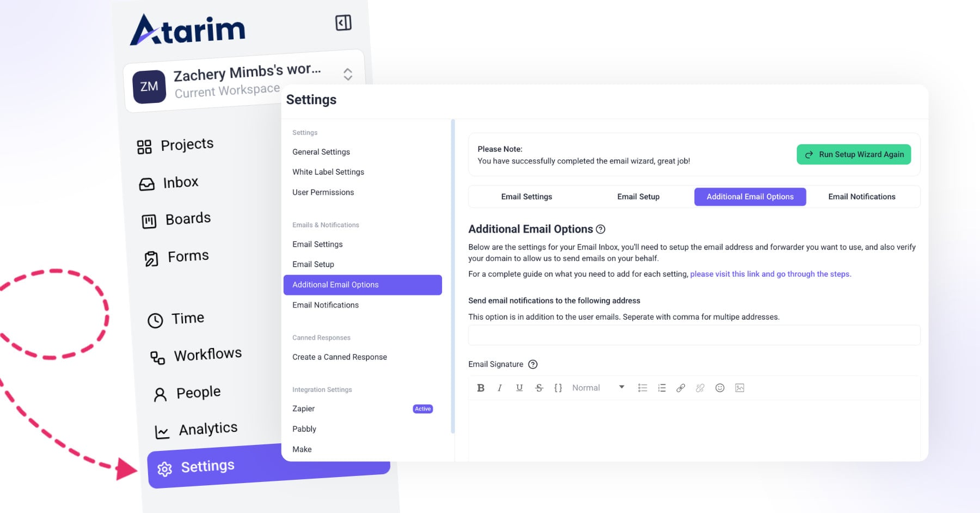Open Analytics from the sidebar
Viewport: 980px width, 513px height.
click(207, 429)
